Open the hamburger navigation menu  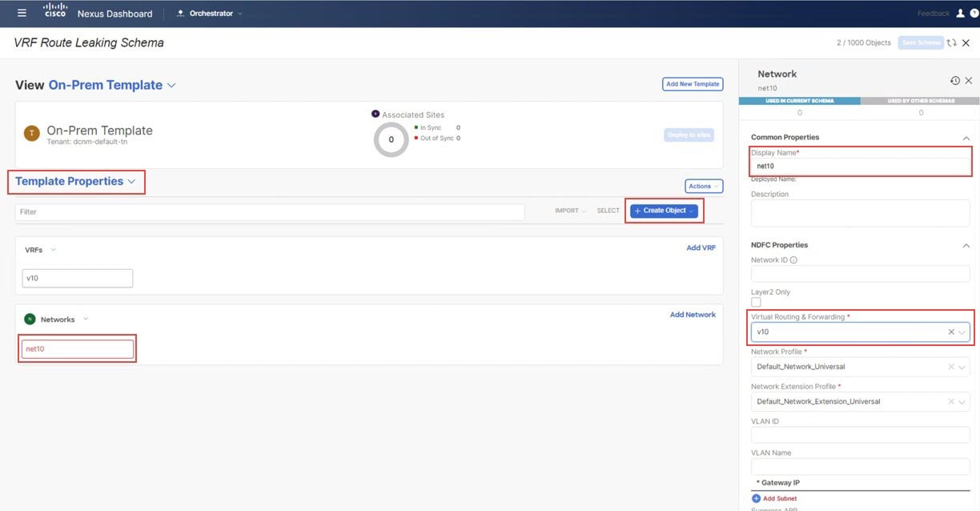(22, 14)
